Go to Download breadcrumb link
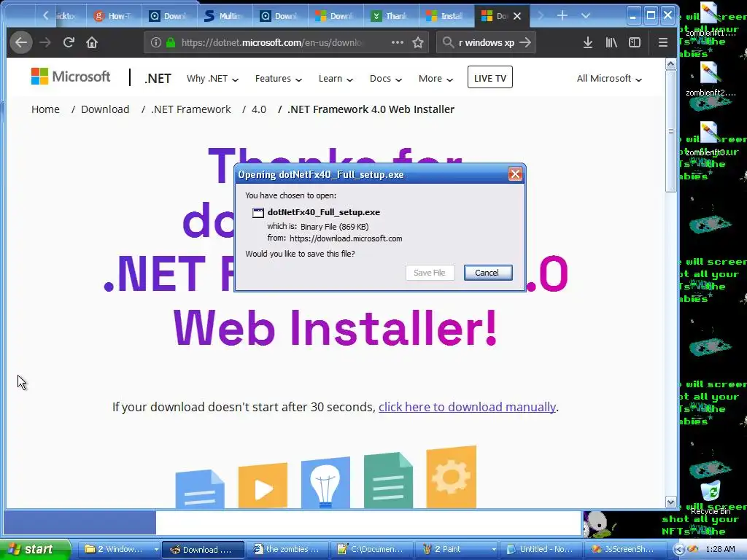The height and width of the screenshot is (560, 747). [105, 109]
